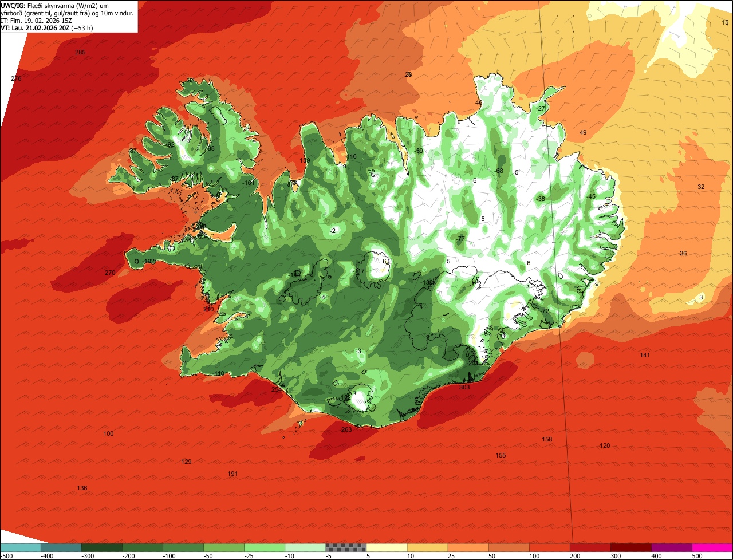The height and width of the screenshot is (560, 733).
Task: Click the title line 'UWC/IG: Flæði skynvarma (W/m2) um'
Action: (x=55, y=5)
